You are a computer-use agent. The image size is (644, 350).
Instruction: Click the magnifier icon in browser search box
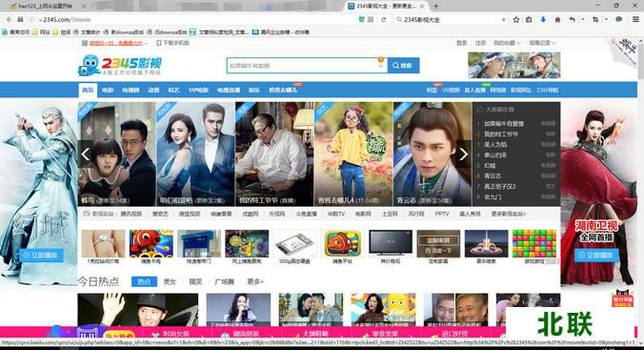399,19
